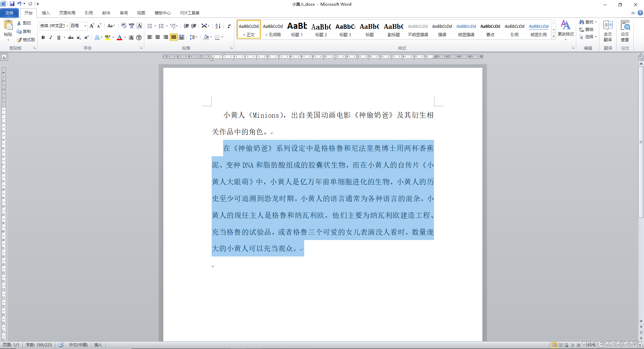Viewport: 644px width, 349px height.
Task: Click the Find (查找) button
Action: 586,22
